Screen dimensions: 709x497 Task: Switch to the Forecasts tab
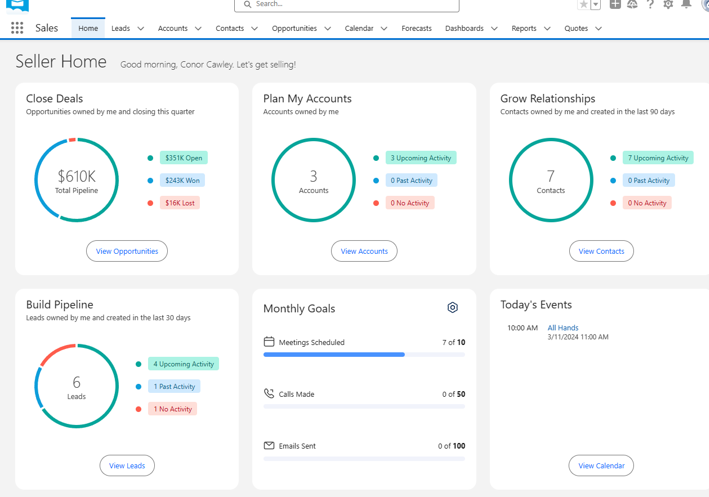pos(416,29)
